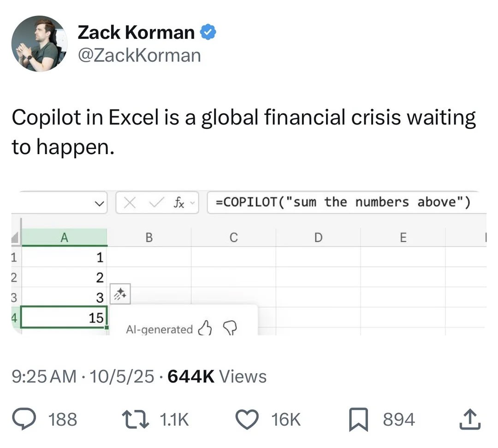
Task: Click the @ZackKorman handle link
Action: point(139,55)
